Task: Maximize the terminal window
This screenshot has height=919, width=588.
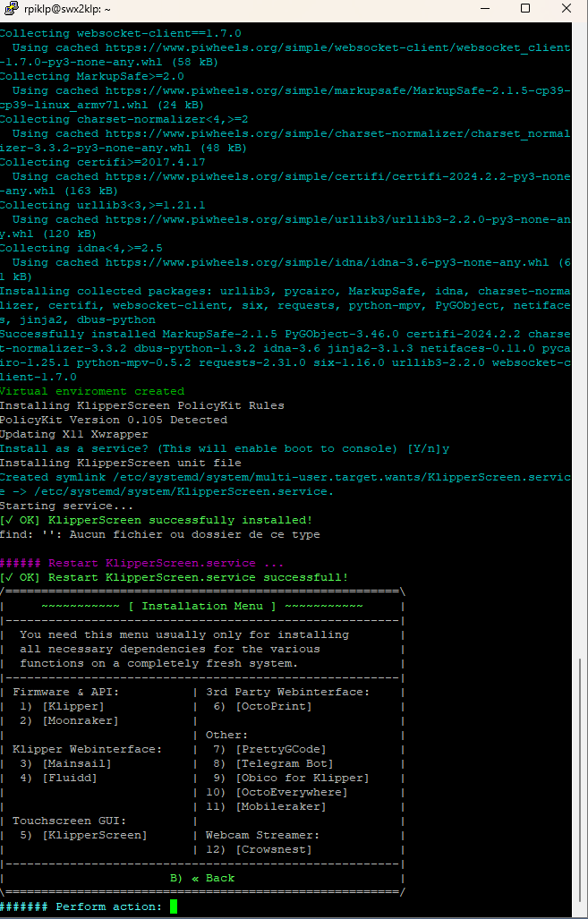Action: 524,8
